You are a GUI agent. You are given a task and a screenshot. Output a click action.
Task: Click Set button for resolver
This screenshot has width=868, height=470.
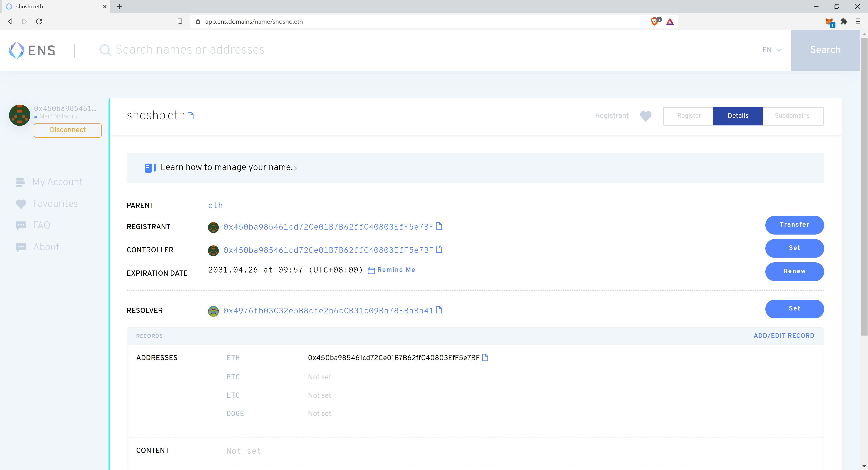pos(794,309)
